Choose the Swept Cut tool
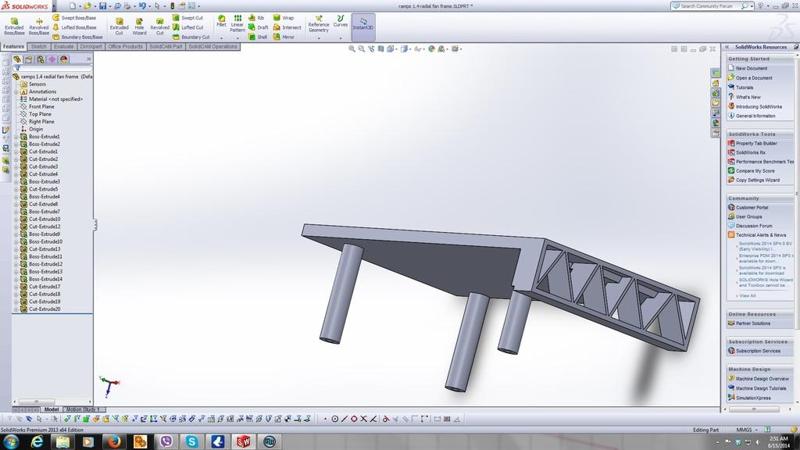 point(188,18)
